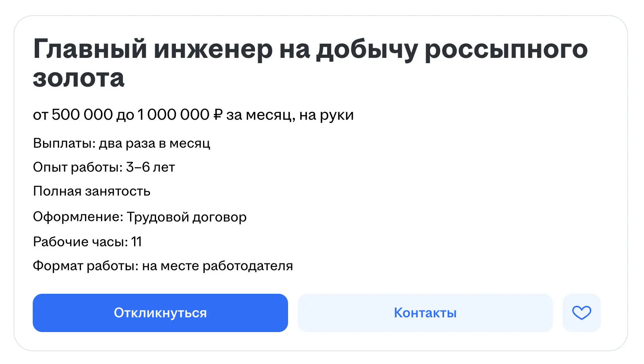Screen dimensions: 644x364
Task: Click the ruble ₽ symbol in the salary
Action: point(218,115)
